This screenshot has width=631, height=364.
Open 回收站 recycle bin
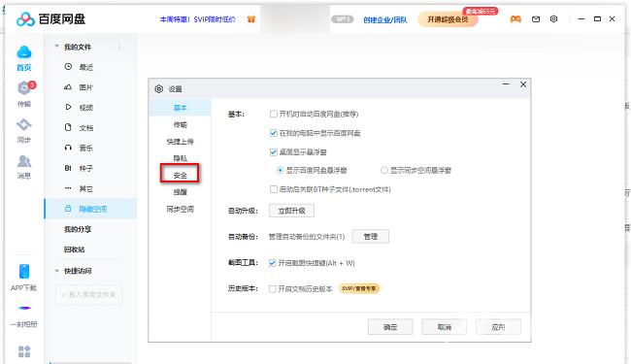tap(75, 249)
